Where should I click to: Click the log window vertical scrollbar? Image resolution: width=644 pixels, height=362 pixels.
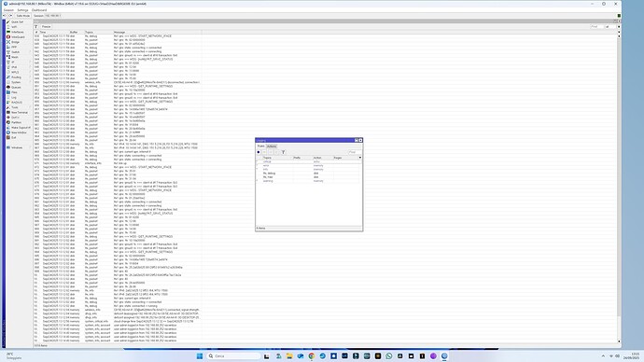click(619, 188)
